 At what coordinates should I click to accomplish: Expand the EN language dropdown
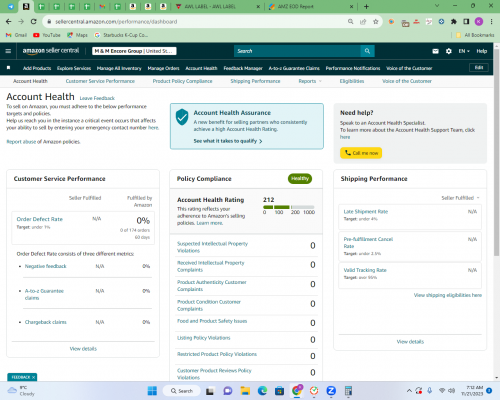(x=464, y=51)
